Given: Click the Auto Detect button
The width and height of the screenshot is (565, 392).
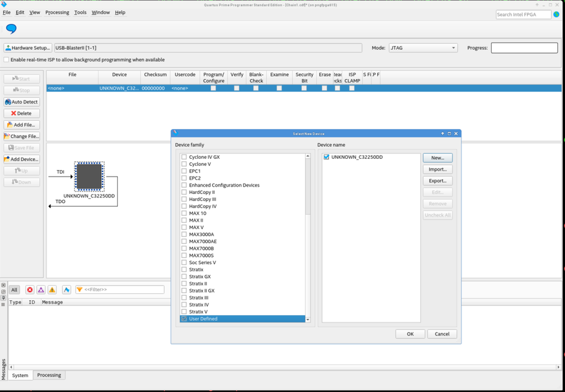Looking at the screenshot, I should pyautogui.click(x=21, y=102).
